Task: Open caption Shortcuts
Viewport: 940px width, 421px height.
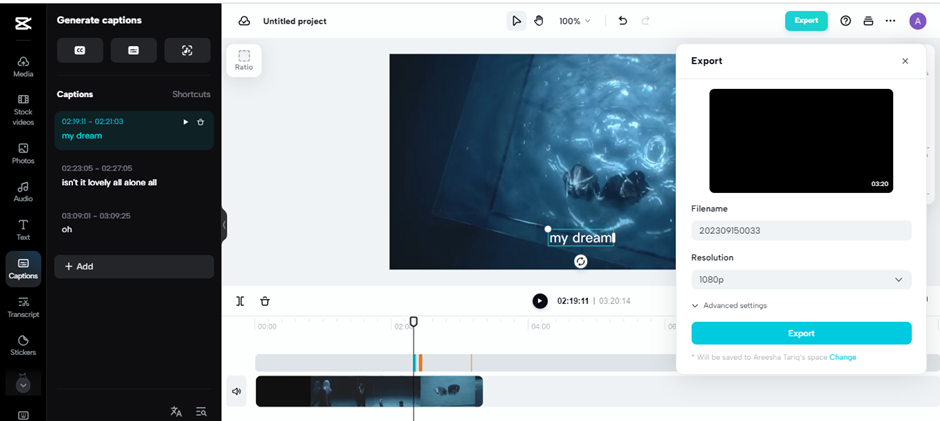Action: (x=191, y=94)
